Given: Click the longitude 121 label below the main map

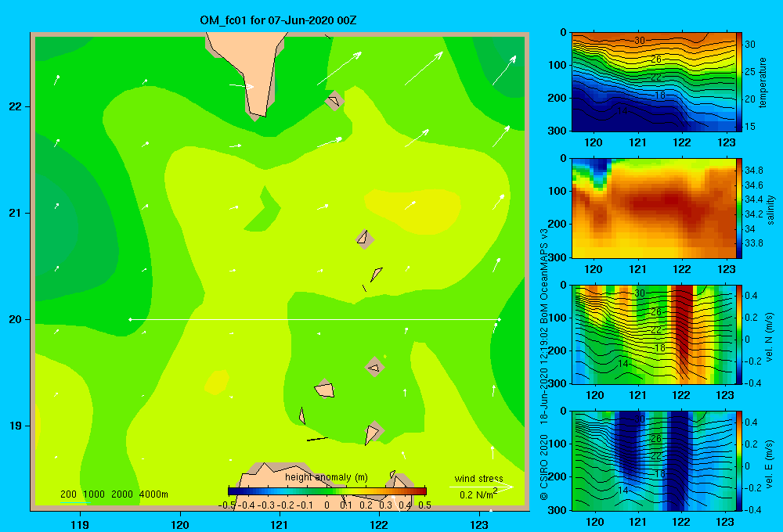Looking at the screenshot, I should [280, 525].
